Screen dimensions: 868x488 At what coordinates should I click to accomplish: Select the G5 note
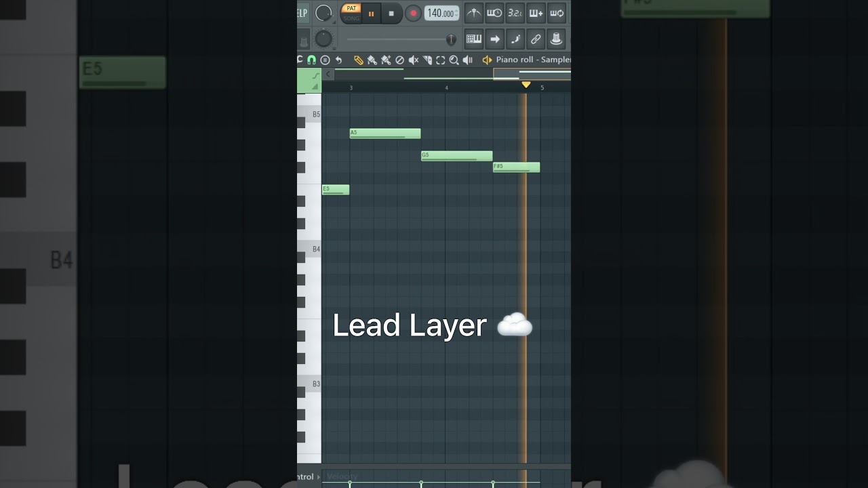pos(457,156)
